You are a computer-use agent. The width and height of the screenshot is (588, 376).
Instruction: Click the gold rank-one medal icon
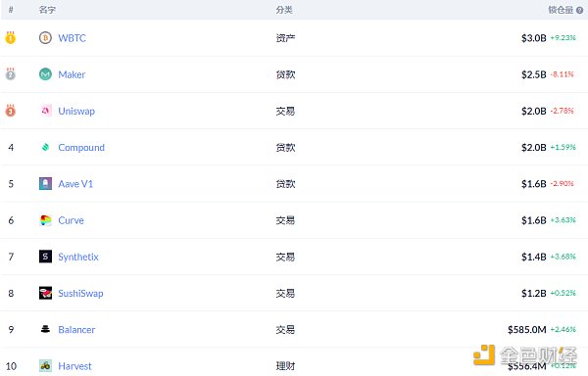click(11, 37)
